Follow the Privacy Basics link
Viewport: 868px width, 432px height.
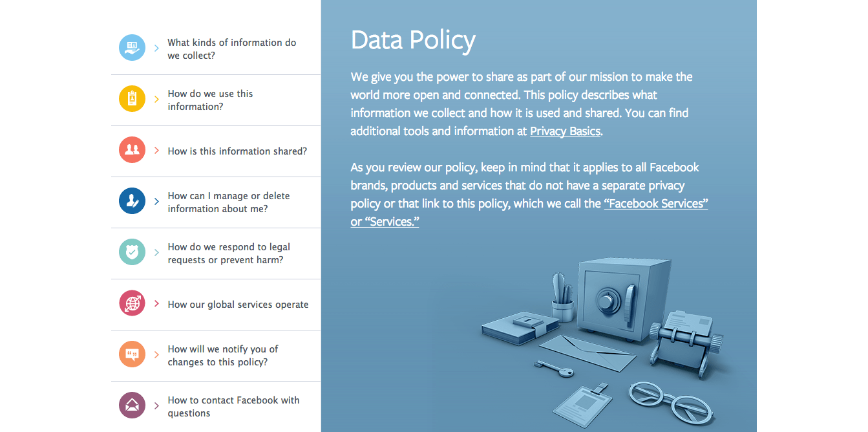[x=566, y=131]
